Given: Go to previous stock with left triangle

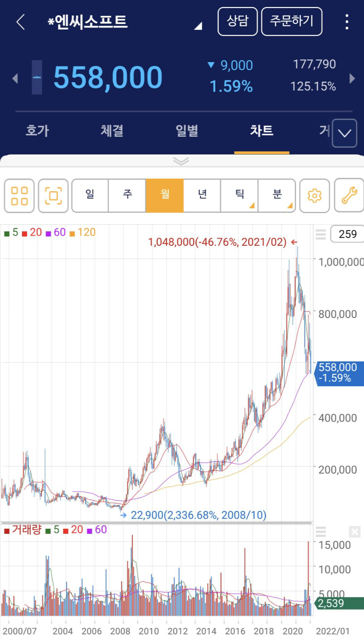Looking at the screenshot, I should click(15, 78).
